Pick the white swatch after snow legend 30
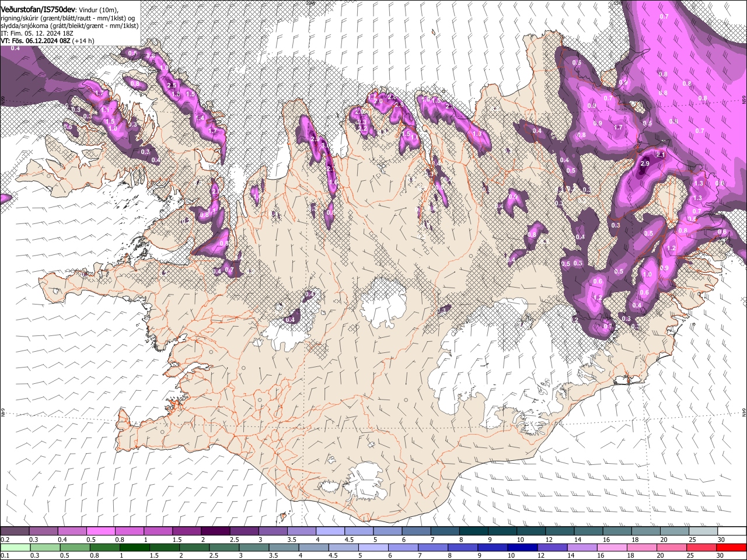The width and height of the screenshot is (747, 560). [731, 531]
